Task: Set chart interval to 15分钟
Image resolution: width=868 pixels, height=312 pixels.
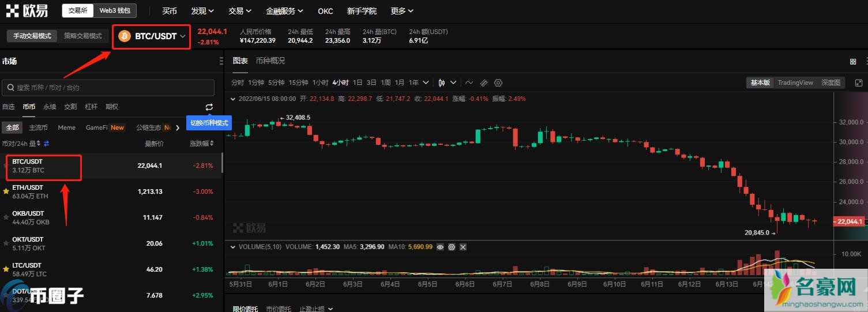Action: (298, 82)
